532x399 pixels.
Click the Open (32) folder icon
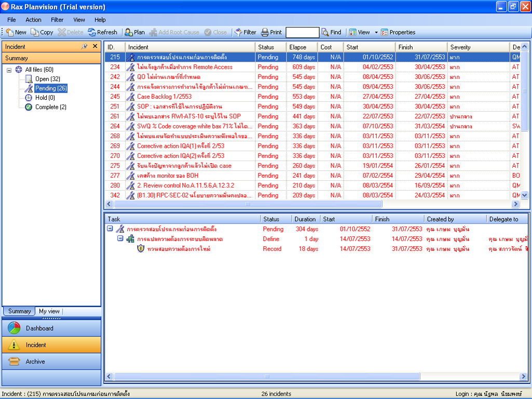click(x=29, y=79)
